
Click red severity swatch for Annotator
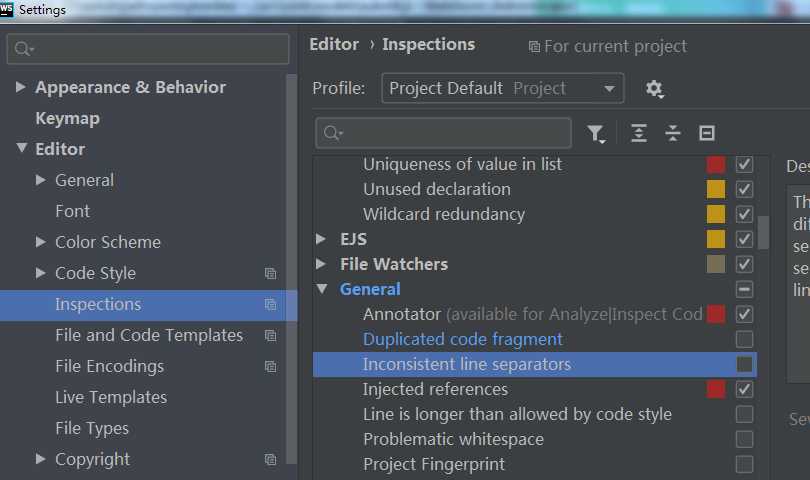click(716, 314)
